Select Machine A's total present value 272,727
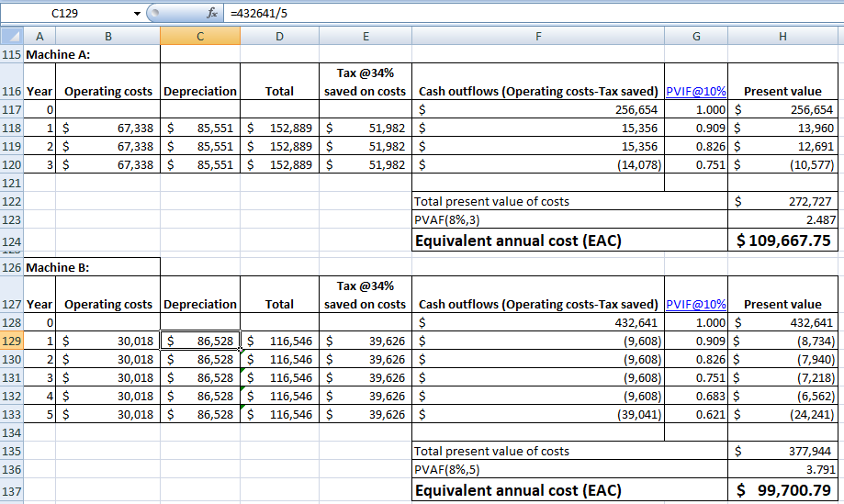This screenshot has height=504, width=844. click(x=783, y=201)
